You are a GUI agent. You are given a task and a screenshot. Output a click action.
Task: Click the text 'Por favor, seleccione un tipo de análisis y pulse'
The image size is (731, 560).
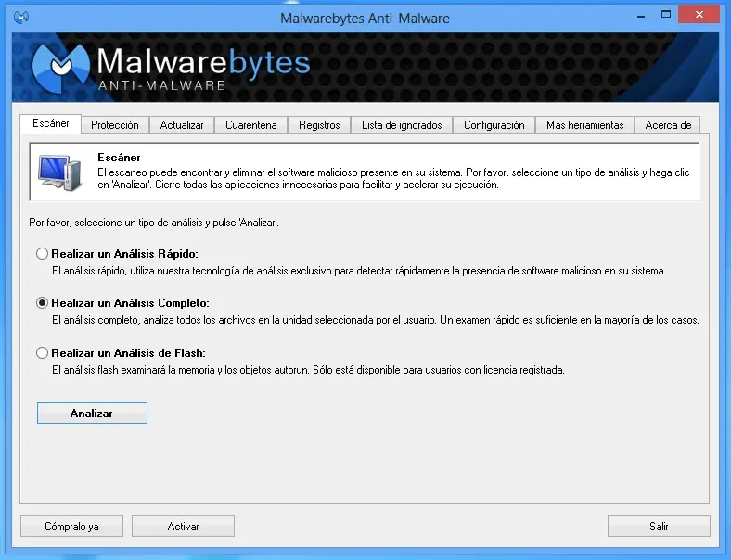pyautogui.click(x=154, y=223)
